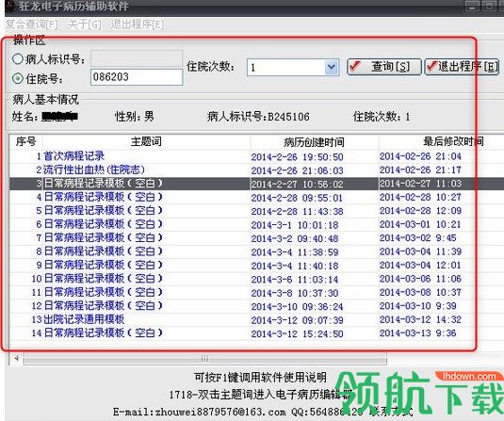Click creation time 2014-3-12 09:07:39
Viewport: 504px width, 421px height.
pyautogui.click(x=298, y=320)
